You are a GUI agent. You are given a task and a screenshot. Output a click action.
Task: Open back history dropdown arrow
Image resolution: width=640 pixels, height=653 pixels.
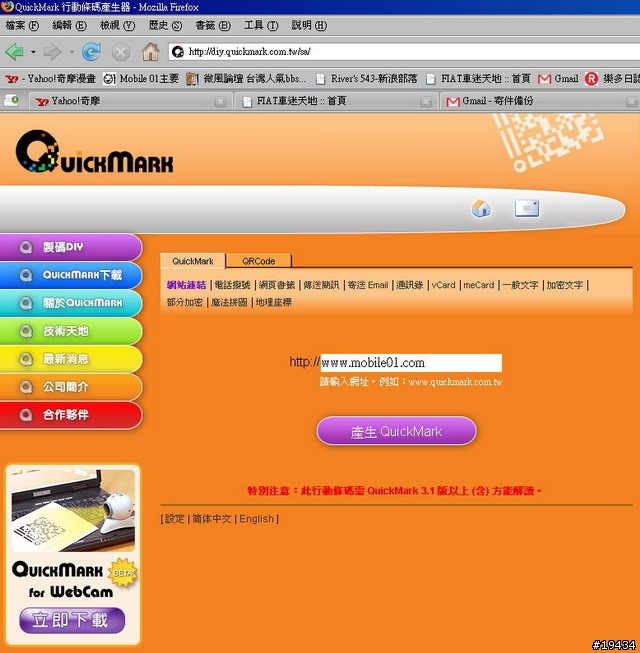(33, 52)
